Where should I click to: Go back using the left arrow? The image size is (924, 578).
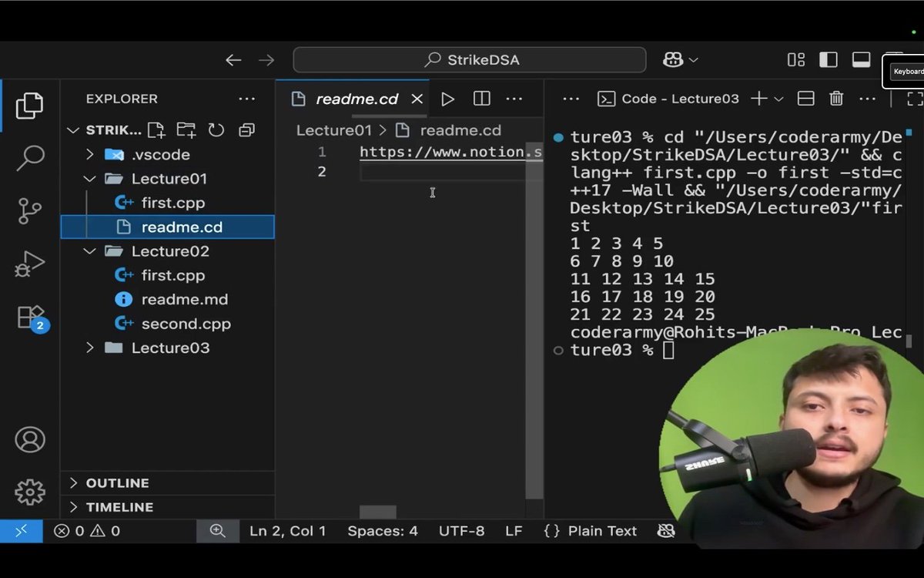tap(233, 59)
